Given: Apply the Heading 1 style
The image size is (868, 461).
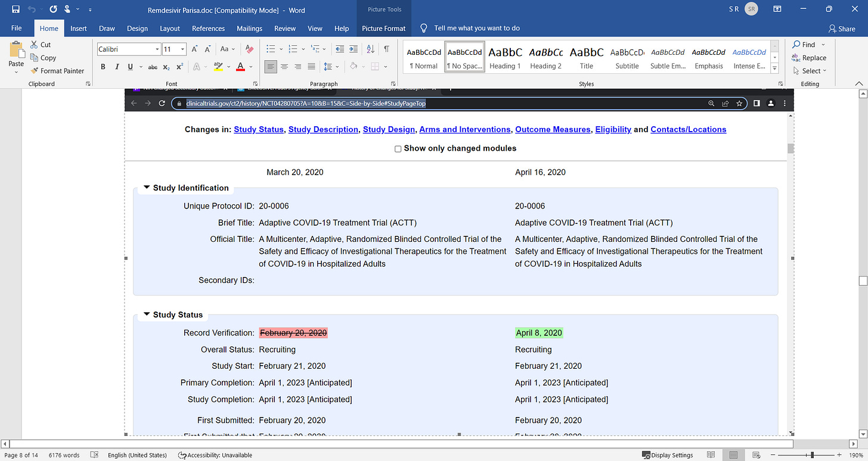Looking at the screenshot, I should click(x=506, y=57).
